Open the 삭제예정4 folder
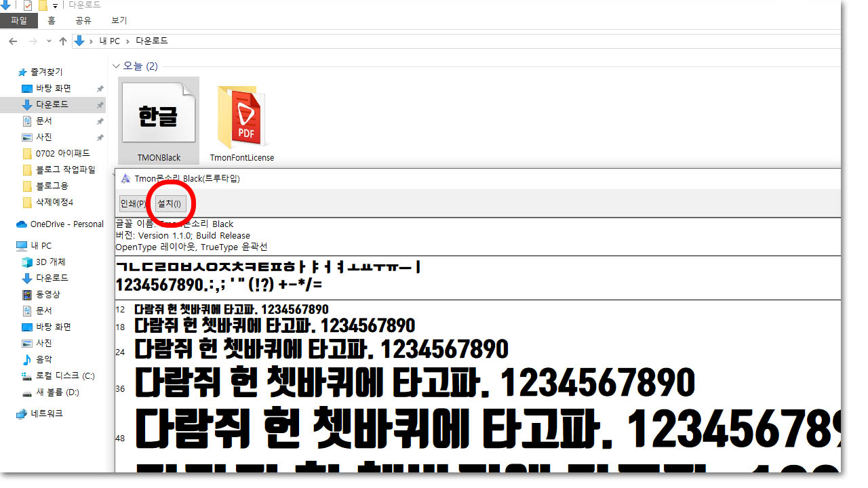Viewport: 868px width, 488px height. pos(55,202)
